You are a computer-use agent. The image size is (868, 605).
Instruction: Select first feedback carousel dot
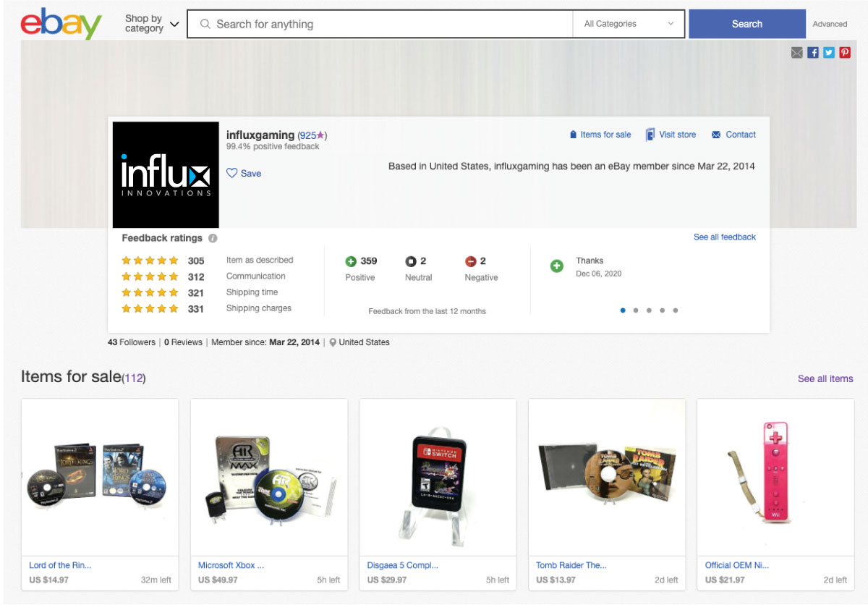[x=623, y=310]
